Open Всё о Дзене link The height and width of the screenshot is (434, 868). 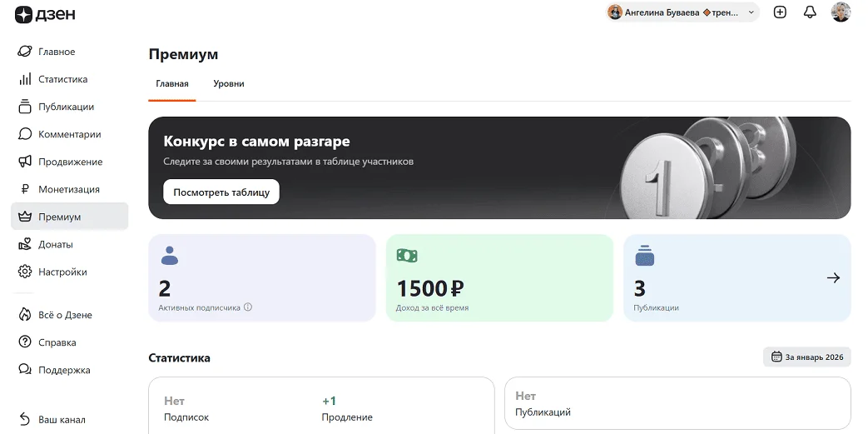[70, 315]
